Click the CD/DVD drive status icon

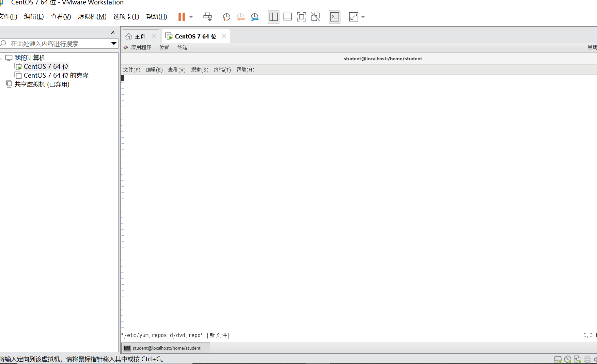point(567,359)
